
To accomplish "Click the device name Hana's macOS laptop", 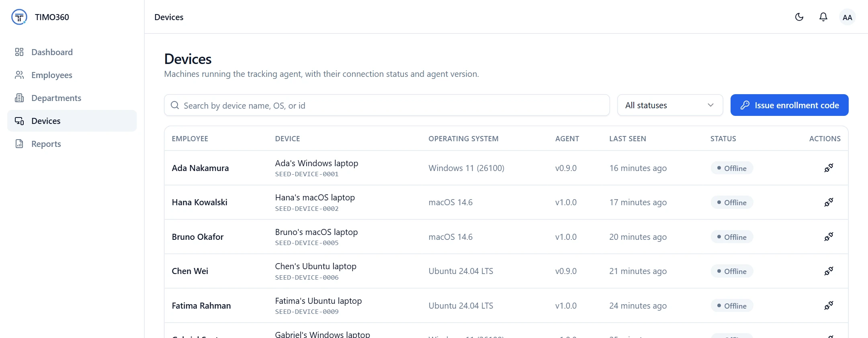I will (x=315, y=197).
